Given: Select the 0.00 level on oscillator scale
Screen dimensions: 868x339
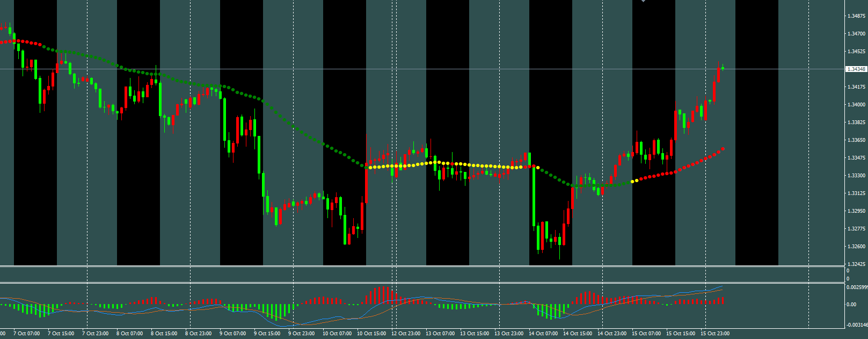Looking at the screenshot, I should 851,305.
